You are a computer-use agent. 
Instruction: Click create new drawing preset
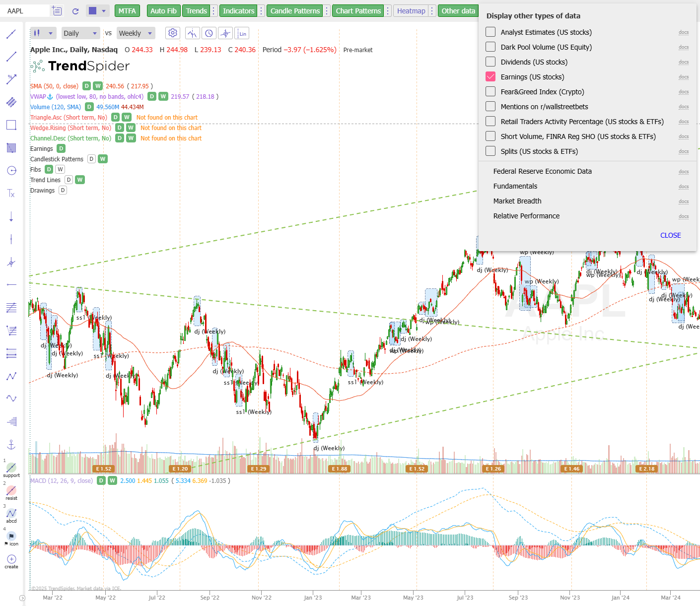tap(11, 561)
